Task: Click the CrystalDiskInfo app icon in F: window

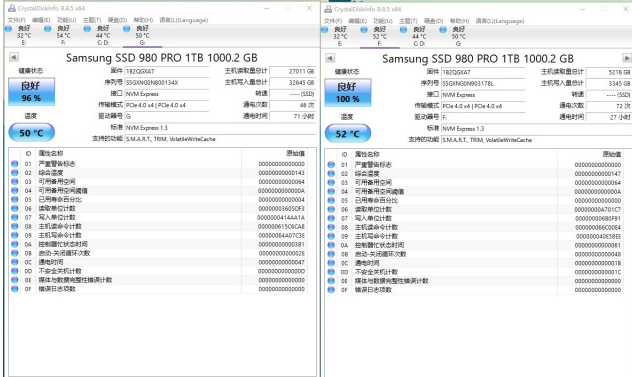Action: click(x=328, y=9)
